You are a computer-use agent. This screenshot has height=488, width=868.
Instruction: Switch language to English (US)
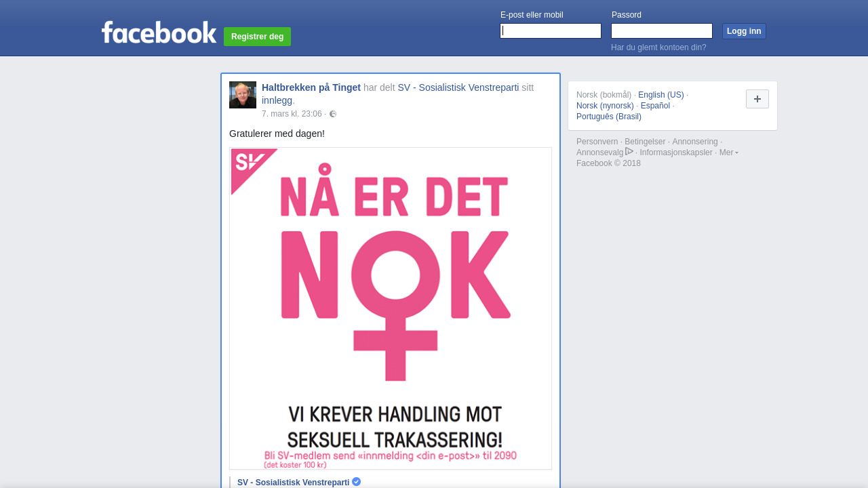[x=661, y=95]
